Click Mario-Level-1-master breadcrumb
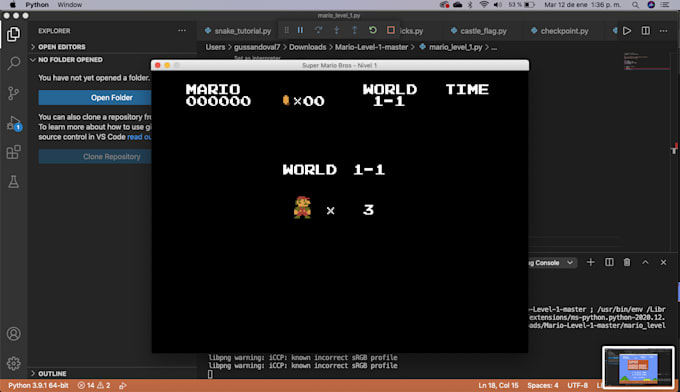The height and width of the screenshot is (392, 680). [x=371, y=47]
